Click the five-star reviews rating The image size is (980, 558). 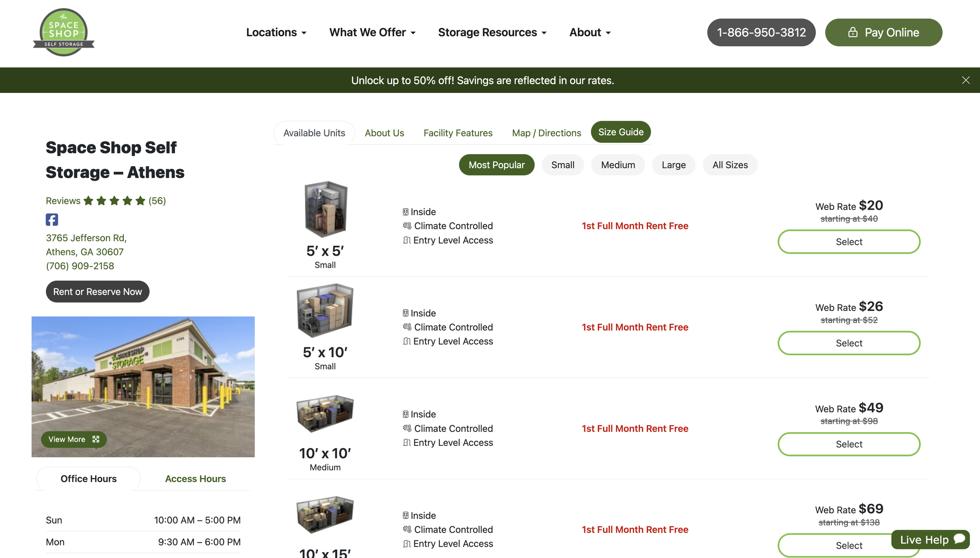coord(114,201)
